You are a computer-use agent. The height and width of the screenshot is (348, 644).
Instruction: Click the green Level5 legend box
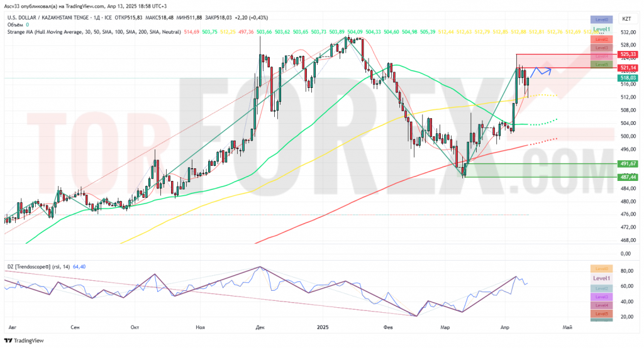[601, 65]
